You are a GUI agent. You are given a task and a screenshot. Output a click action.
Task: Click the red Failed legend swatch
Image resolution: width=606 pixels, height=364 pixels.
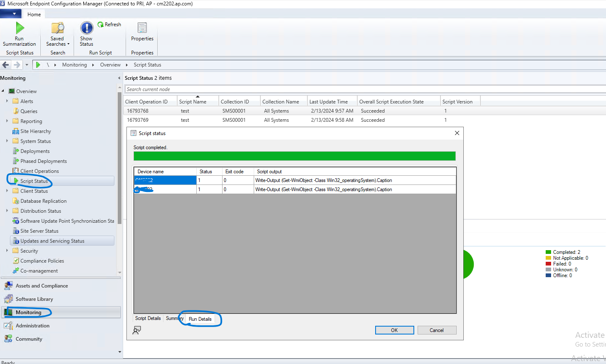(548, 264)
